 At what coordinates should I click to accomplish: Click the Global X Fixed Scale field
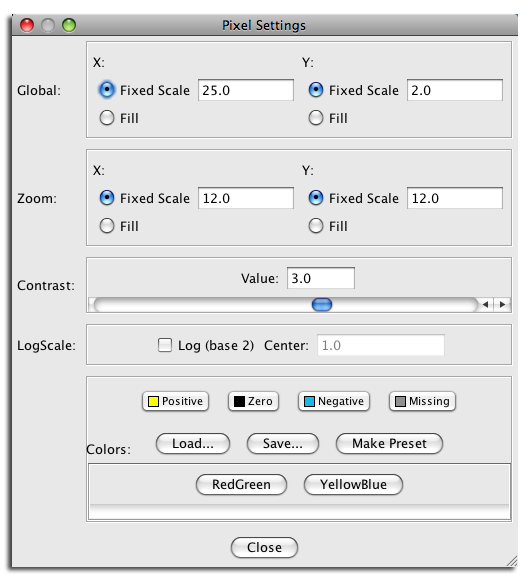point(246,90)
